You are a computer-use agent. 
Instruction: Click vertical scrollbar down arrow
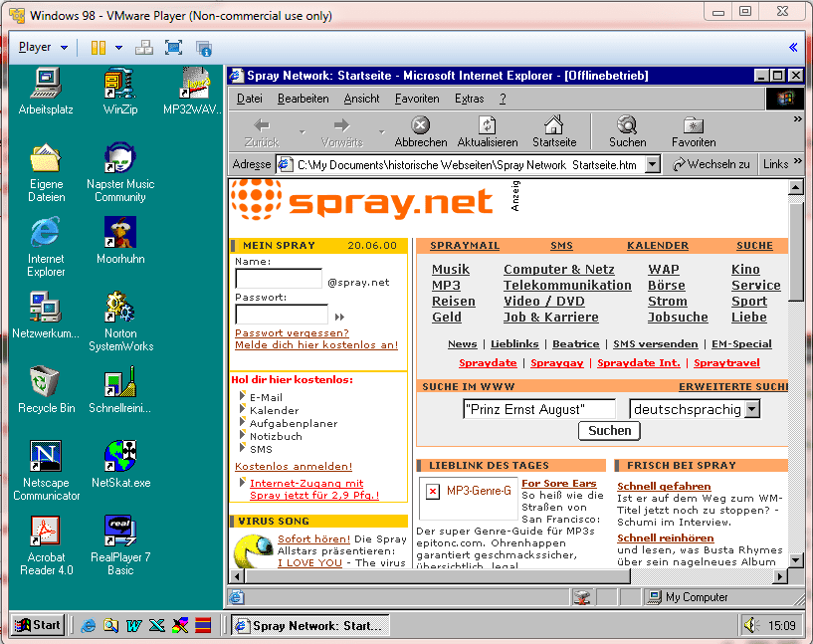[796, 559]
